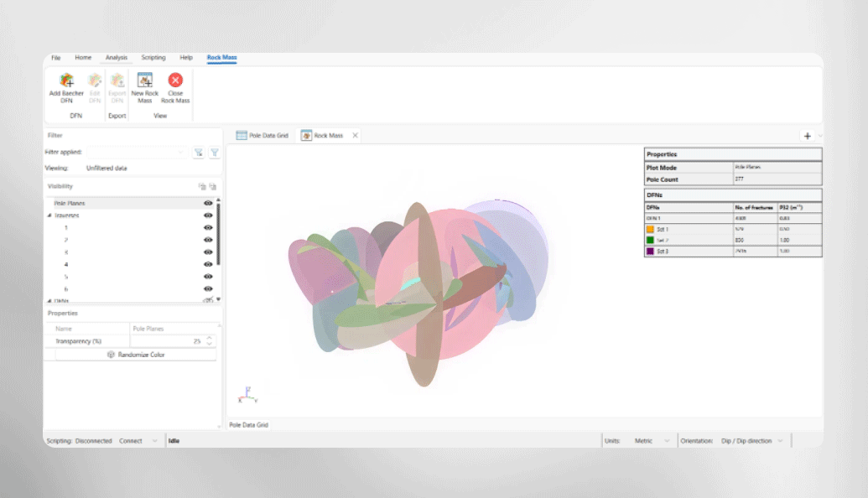Increase Transparency value with up arrow
The height and width of the screenshot is (498, 868).
[x=210, y=339]
